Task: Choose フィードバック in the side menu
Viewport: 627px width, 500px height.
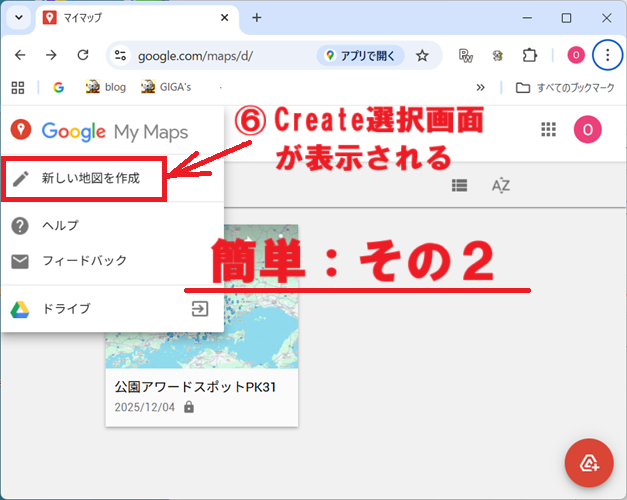Action: click(84, 261)
